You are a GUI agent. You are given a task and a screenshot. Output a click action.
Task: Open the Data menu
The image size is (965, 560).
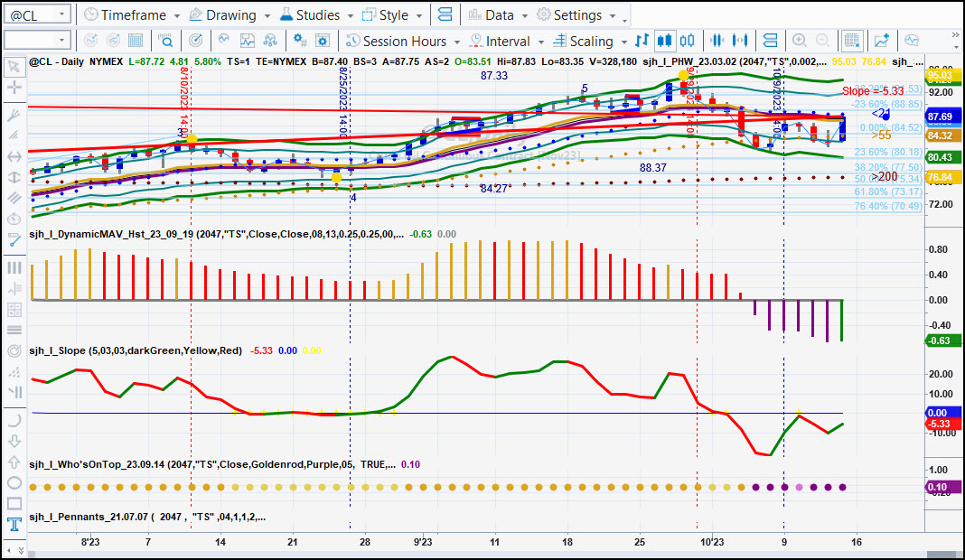pyautogui.click(x=492, y=14)
